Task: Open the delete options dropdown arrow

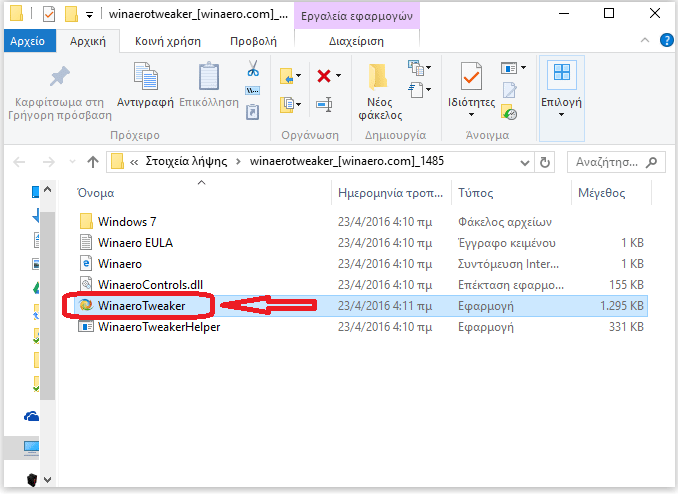Action: (x=338, y=76)
